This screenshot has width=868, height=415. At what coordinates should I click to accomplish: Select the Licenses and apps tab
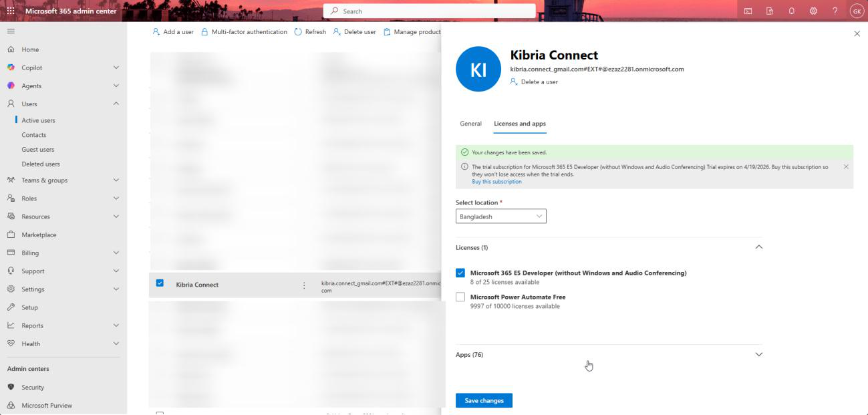pyautogui.click(x=520, y=124)
